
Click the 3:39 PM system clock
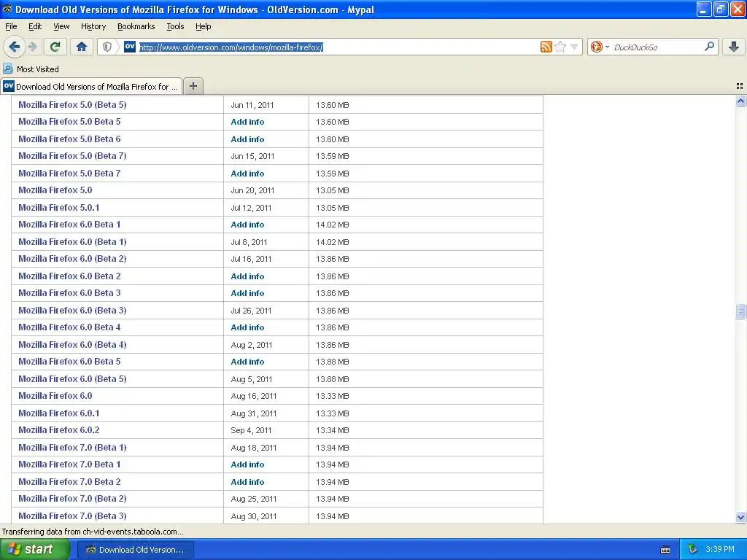tap(720, 550)
